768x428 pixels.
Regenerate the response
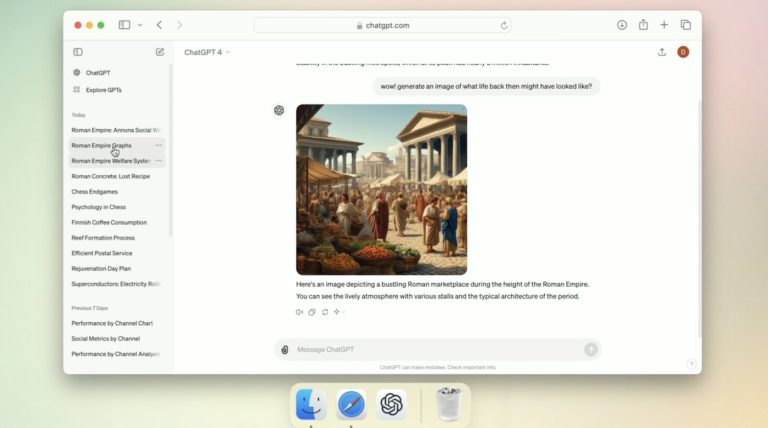pos(325,312)
